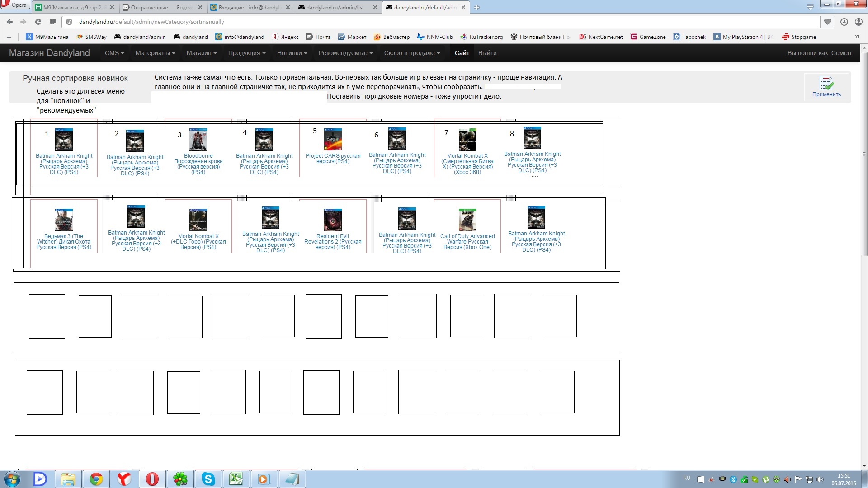
Task: Open a new browser tab with plus
Action: (x=476, y=7)
